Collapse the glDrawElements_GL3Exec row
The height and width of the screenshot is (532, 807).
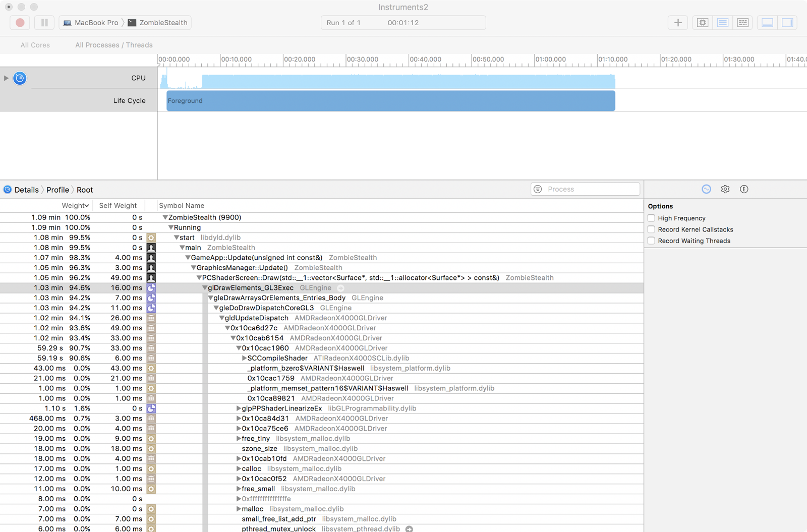click(x=205, y=288)
